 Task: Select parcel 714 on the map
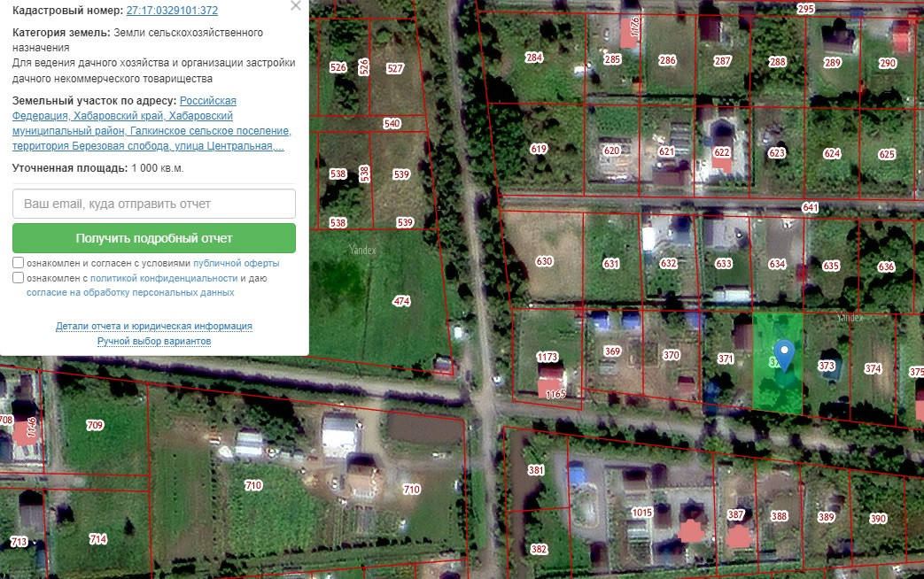tap(97, 539)
